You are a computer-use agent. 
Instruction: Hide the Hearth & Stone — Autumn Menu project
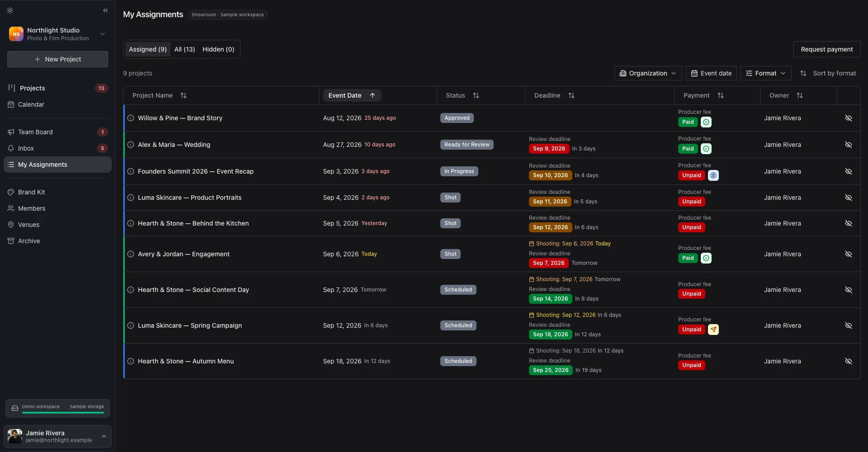[849, 361]
